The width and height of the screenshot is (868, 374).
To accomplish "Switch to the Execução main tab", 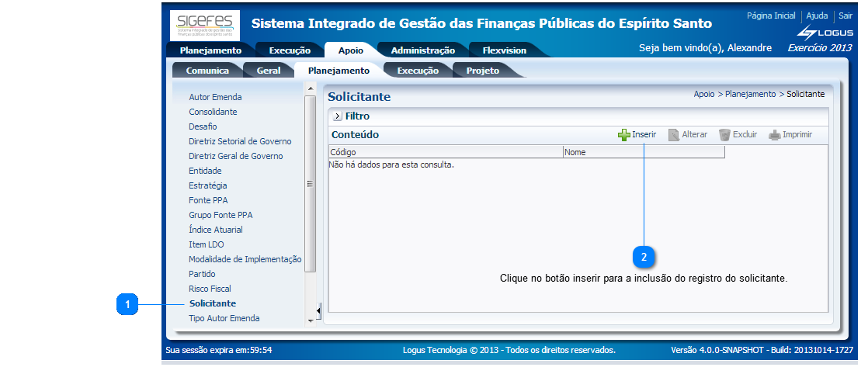I will [x=290, y=50].
